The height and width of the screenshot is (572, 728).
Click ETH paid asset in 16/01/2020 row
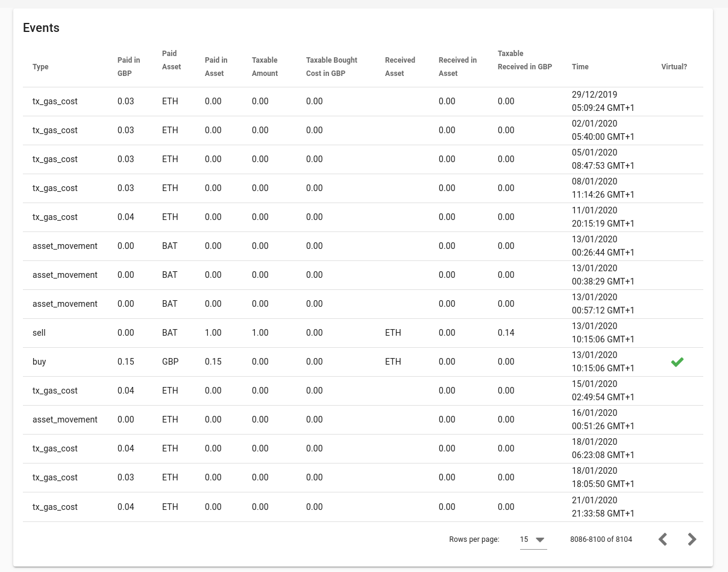tap(170, 420)
